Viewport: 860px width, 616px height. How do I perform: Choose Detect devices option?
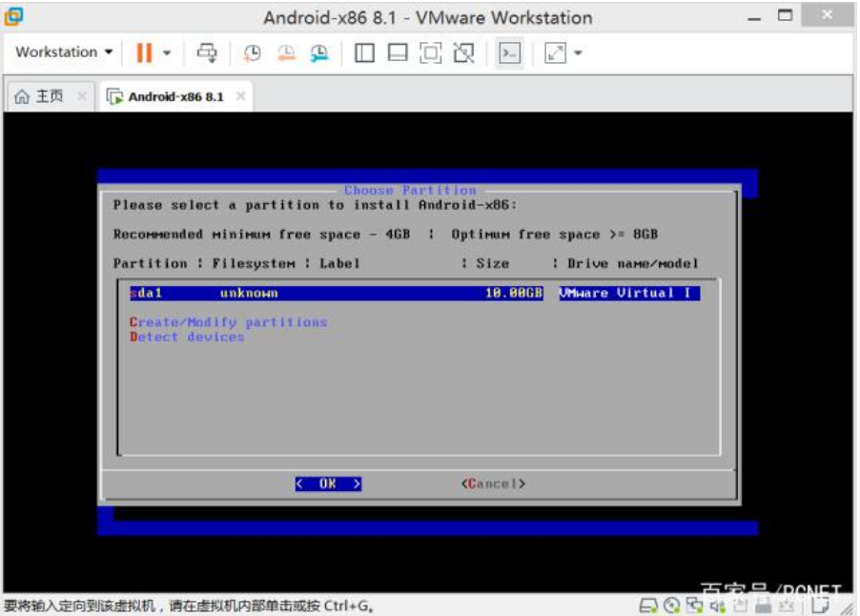[187, 337]
